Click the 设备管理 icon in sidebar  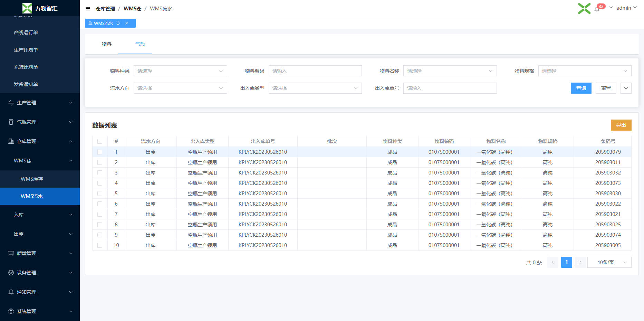tap(11, 273)
